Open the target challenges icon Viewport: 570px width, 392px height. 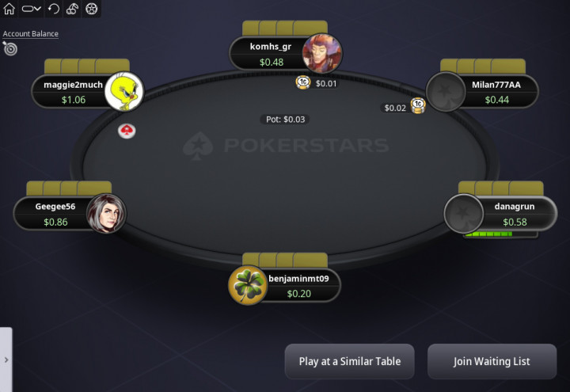9,48
